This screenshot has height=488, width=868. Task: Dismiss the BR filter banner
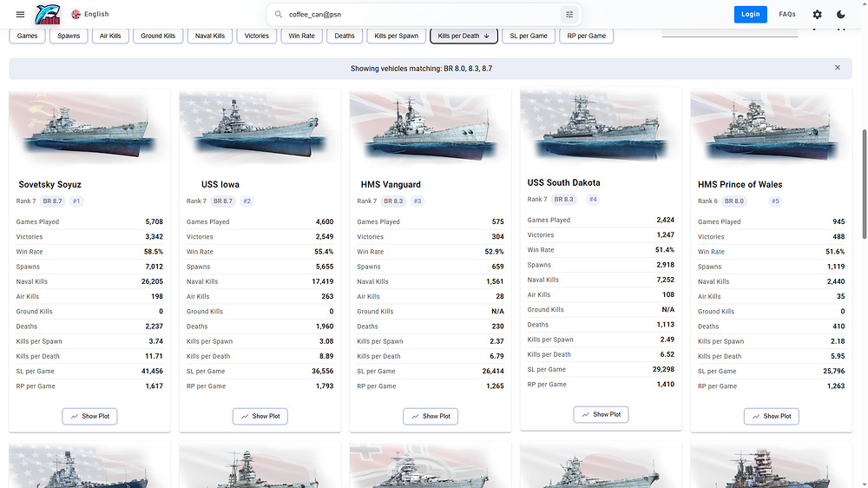point(838,68)
